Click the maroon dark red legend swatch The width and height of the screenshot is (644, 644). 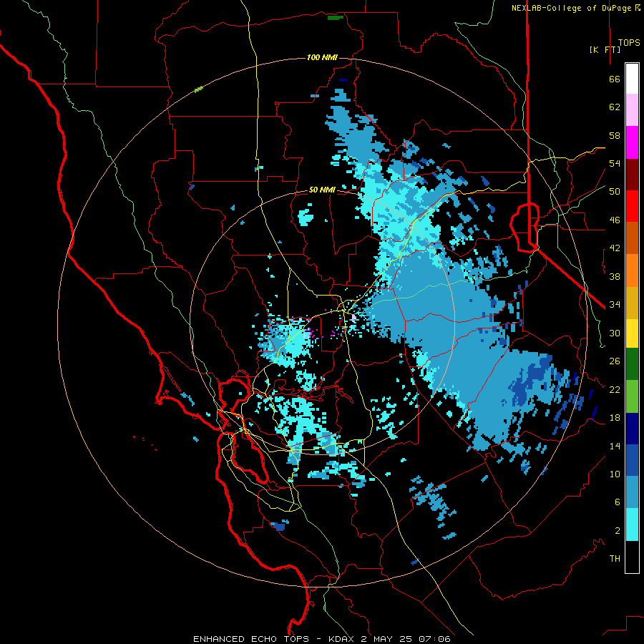click(x=632, y=175)
